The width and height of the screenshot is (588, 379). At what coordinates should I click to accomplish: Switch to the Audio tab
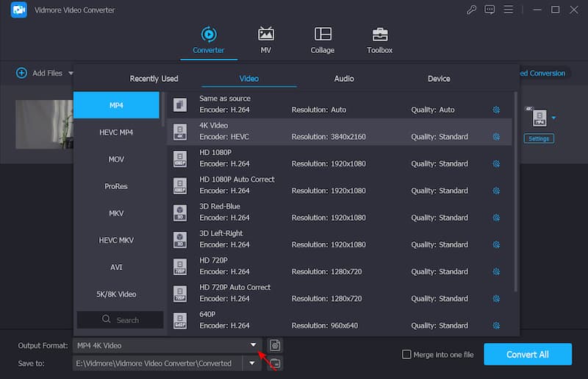[344, 79]
